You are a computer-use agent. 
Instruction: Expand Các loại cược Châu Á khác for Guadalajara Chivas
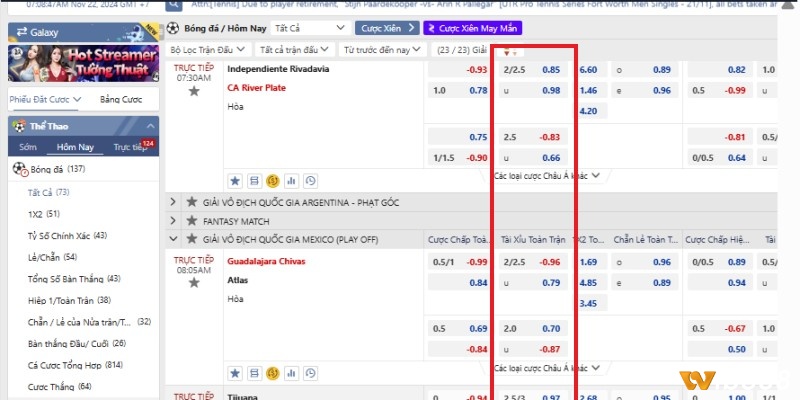(546, 368)
